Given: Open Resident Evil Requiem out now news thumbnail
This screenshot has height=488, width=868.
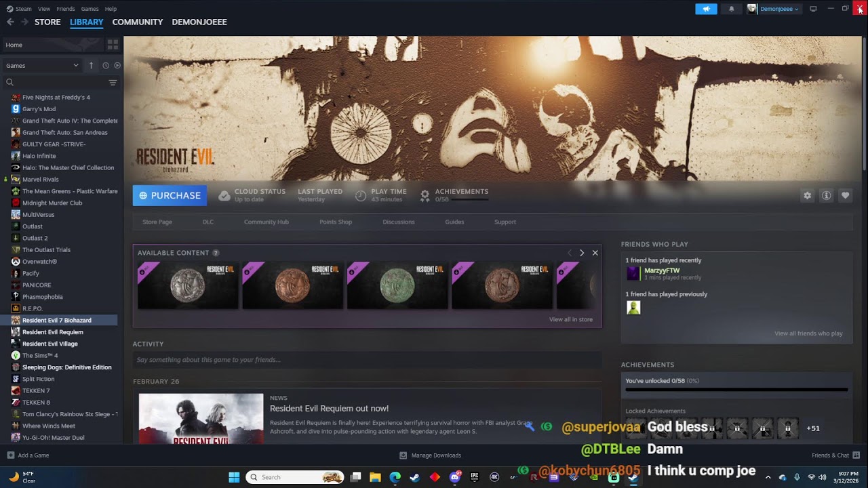Looking at the screenshot, I should 201,418.
